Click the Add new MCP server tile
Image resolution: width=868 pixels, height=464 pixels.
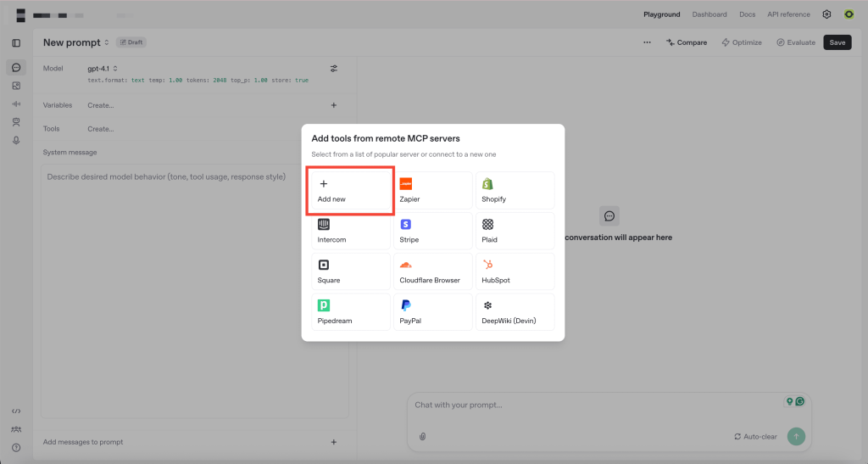click(x=350, y=191)
